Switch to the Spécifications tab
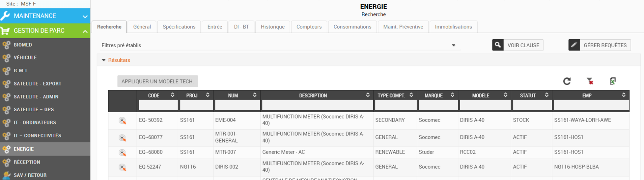 (179, 27)
